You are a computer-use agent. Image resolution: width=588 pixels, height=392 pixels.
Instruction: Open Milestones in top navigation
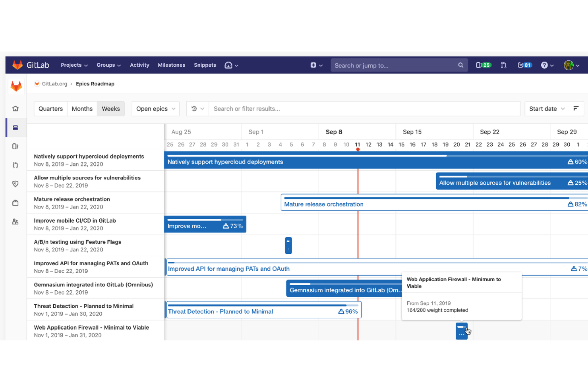coord(171,65)
